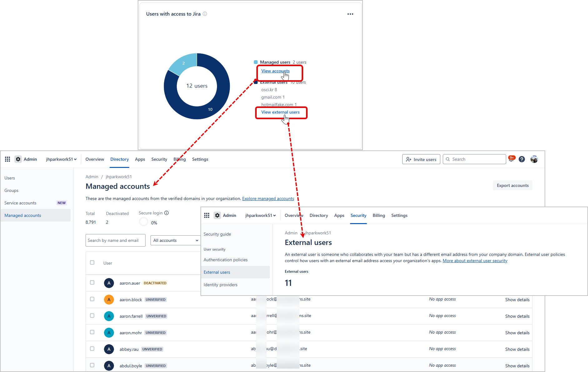
Task: Click the aaron.farrell avatar
Action: coord(109,316)
